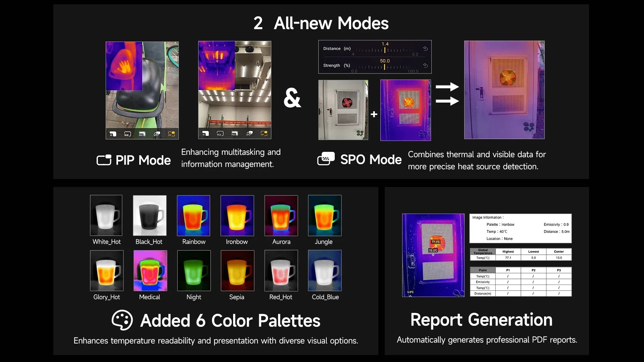Open the thermal PIP inset over warehouse ceiling
Viewport: 644px width, 362px height.
point(217,65)
